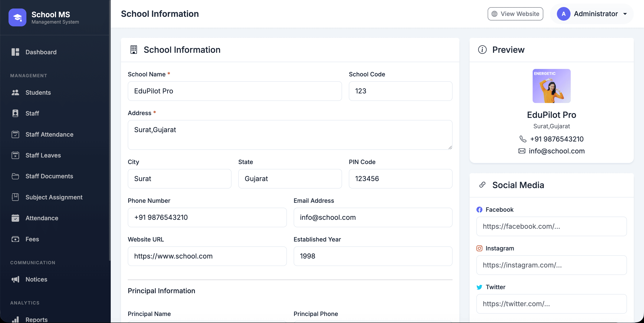Viewport: 644px width, 323px height.
Task: Focus the School Name input field
Action: click(234, 91)
